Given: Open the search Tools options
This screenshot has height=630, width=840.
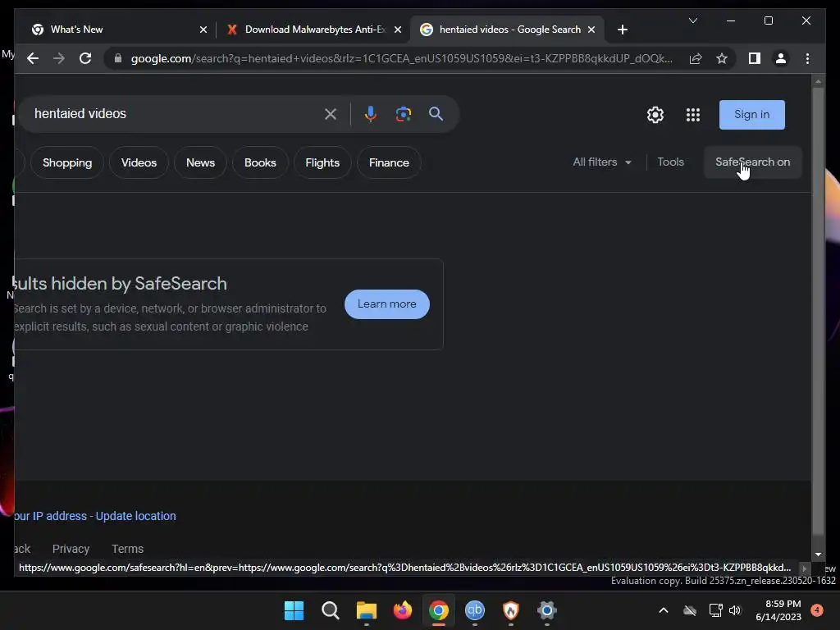Looking at the screenshot, I should [x=671, y=162].
